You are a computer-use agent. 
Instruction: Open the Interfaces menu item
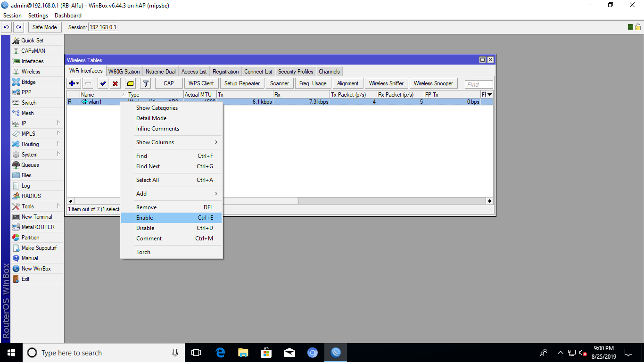(x=37, y=61)
